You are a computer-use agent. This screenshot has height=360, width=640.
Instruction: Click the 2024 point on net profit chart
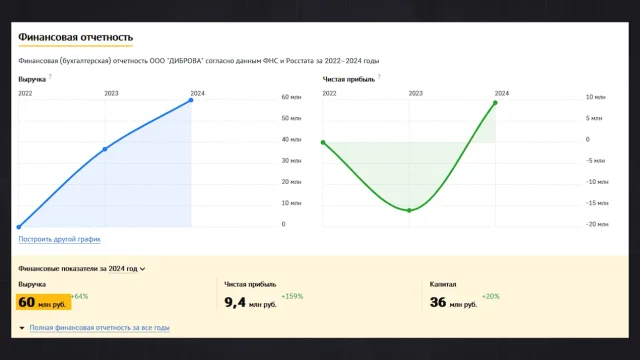pyautogui.click(x=495, y=103)
